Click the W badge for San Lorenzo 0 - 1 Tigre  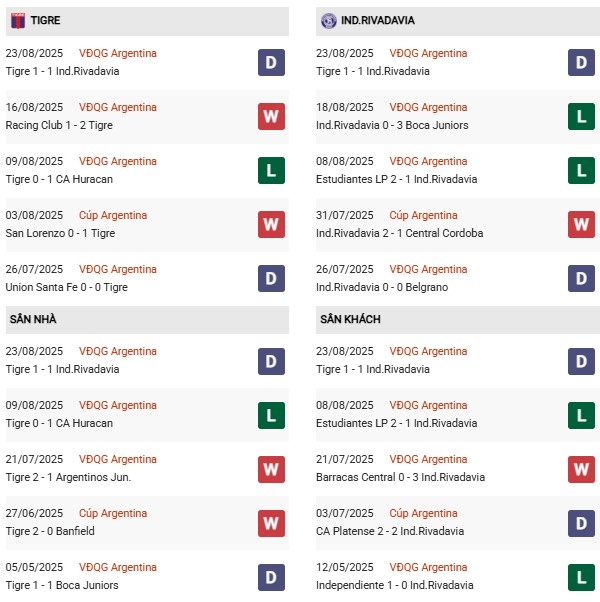click(x=271, y=225)
